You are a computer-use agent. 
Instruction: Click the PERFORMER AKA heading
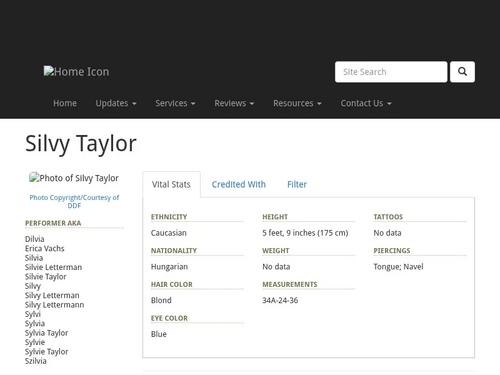(53, 223)
